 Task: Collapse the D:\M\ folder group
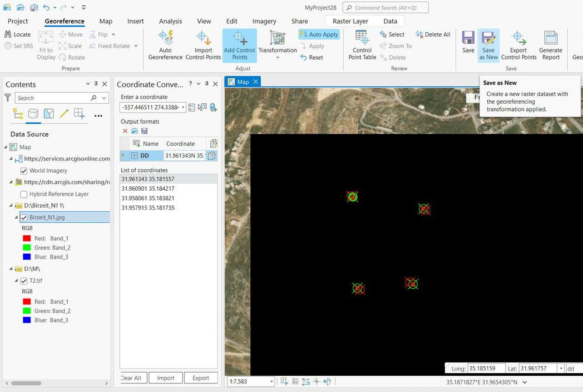11,269
